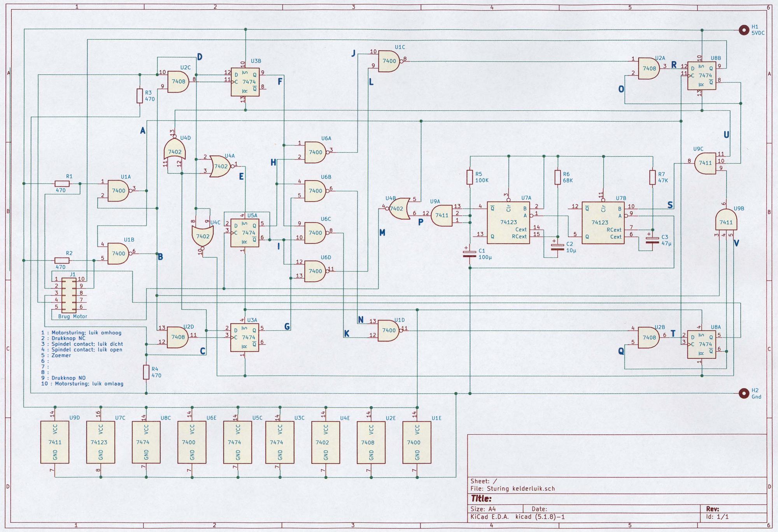
Task: Select the U7B 74123 monostable block
Action: (603, 222)
